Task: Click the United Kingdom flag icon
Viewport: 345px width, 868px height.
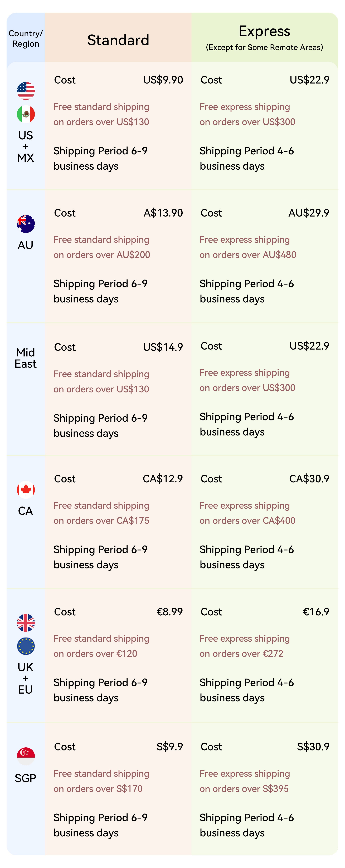Action: point(26,623)
